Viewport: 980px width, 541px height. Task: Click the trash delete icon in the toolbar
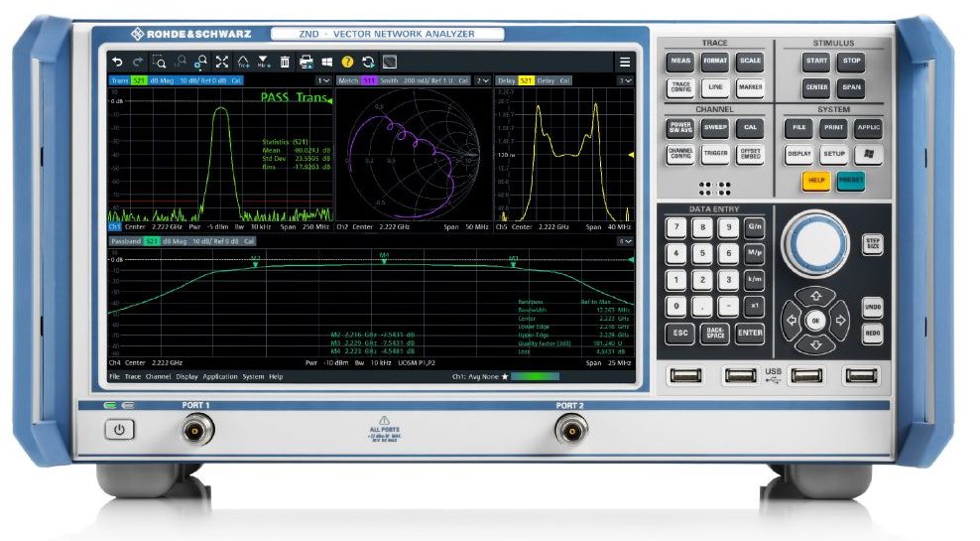[x=285, y=62]
